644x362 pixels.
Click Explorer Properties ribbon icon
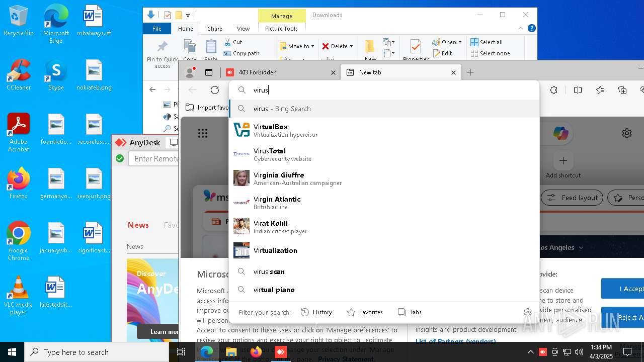416,50
